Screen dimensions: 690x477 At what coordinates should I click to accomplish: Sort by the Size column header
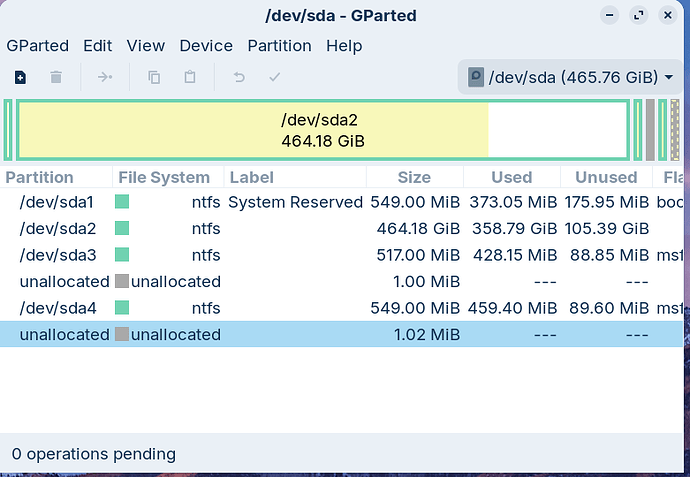point(414,177)
